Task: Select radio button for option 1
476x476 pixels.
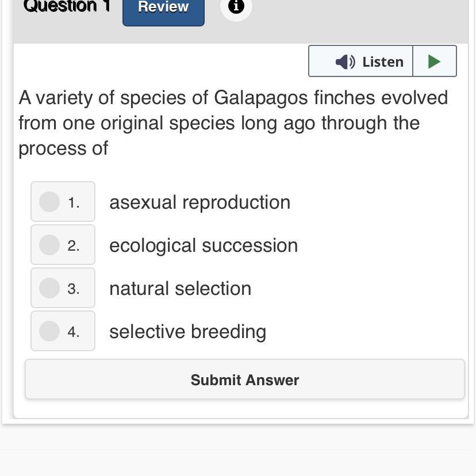Action: (49, 202)
